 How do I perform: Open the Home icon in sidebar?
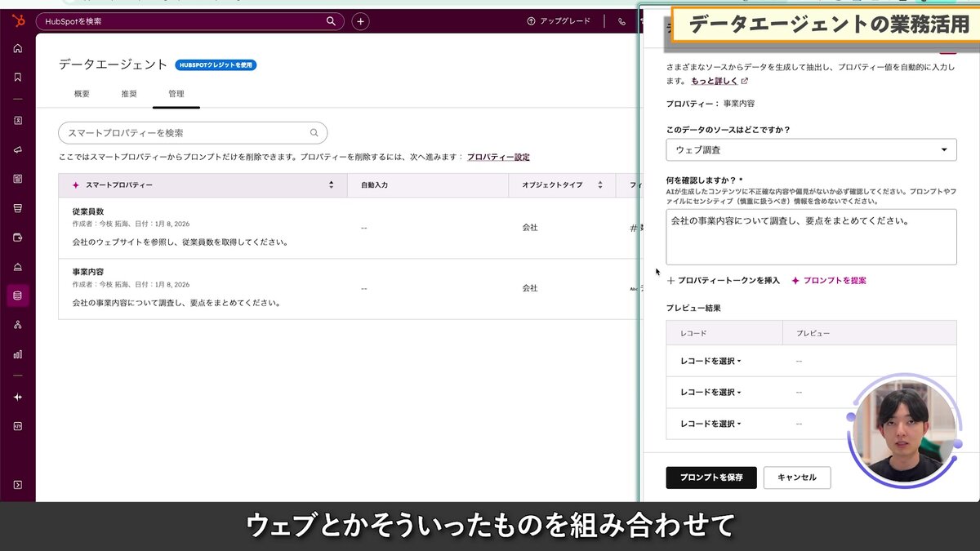click(x=18, y=49)
